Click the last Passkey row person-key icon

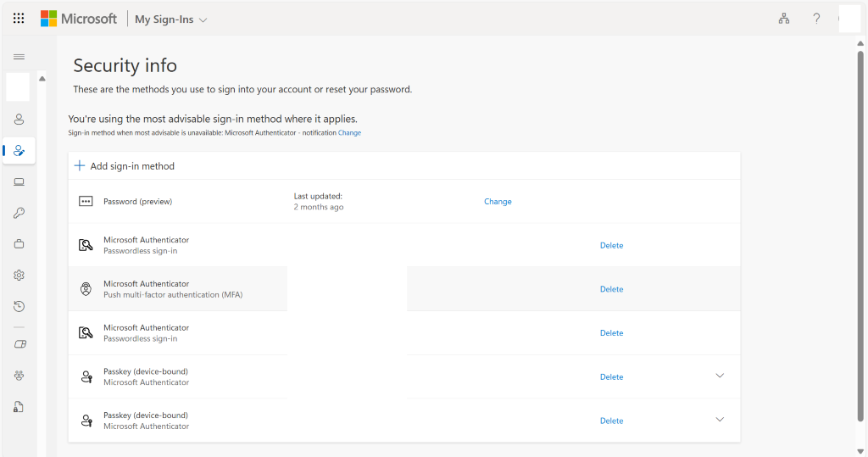(86, 421)
